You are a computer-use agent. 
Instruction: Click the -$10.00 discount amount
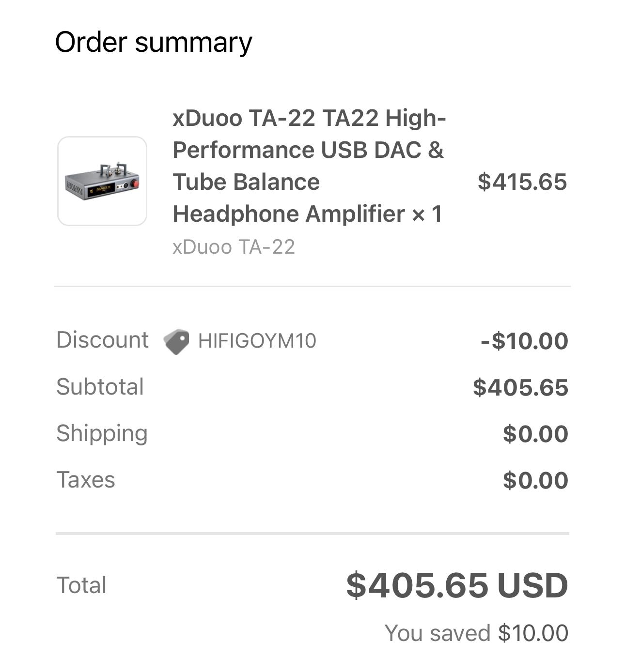click(x=524, y=341)
